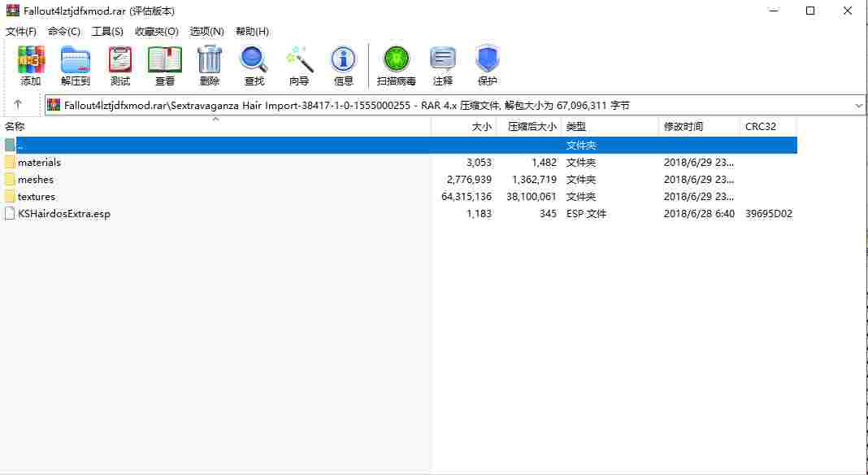
Task: Open the 选项(N) menu
Action: click(x=207, y=32)
